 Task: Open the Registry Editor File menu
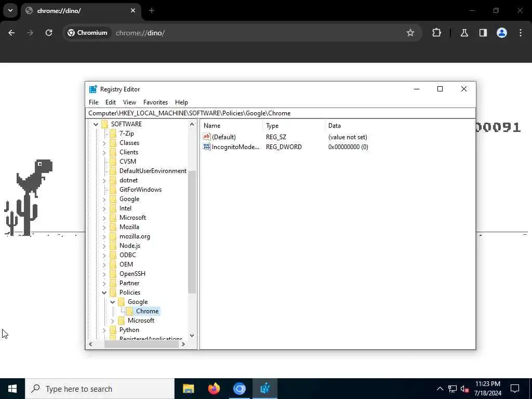click(94, 102)
